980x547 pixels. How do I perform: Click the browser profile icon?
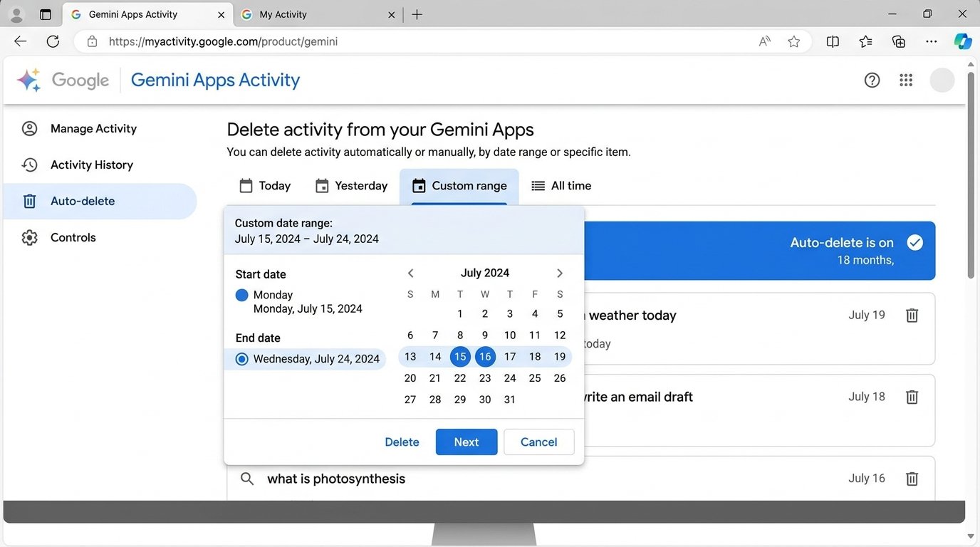point(16,14)
